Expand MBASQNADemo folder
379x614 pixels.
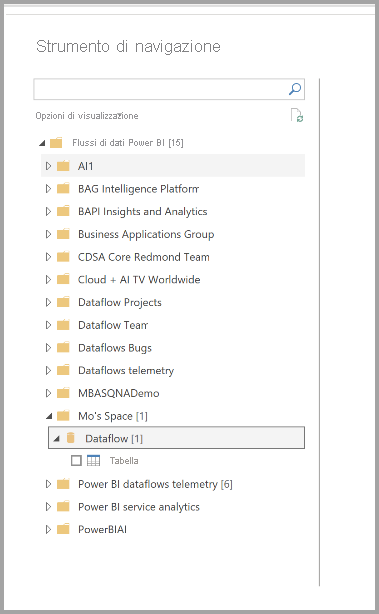pos(49,393)
